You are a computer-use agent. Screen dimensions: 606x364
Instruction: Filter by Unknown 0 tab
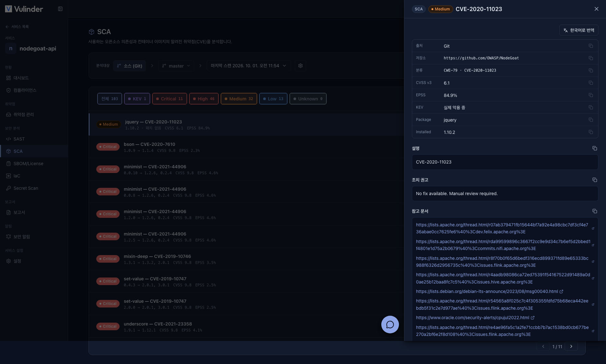click(308, 99)
